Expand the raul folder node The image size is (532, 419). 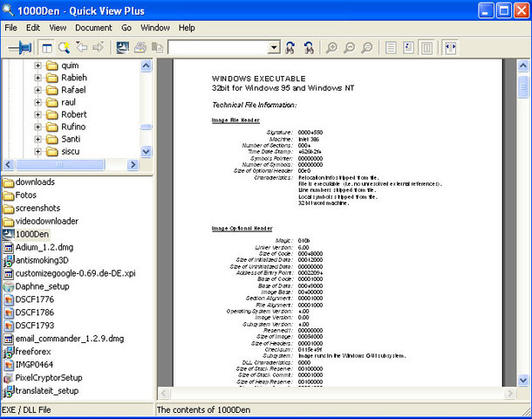pos(38,102)
